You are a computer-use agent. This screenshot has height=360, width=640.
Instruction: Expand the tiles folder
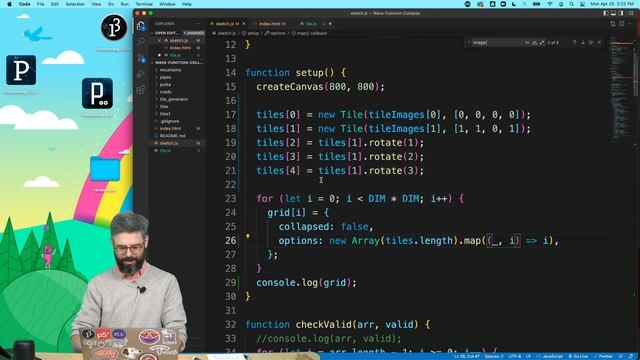coord(164,107)
